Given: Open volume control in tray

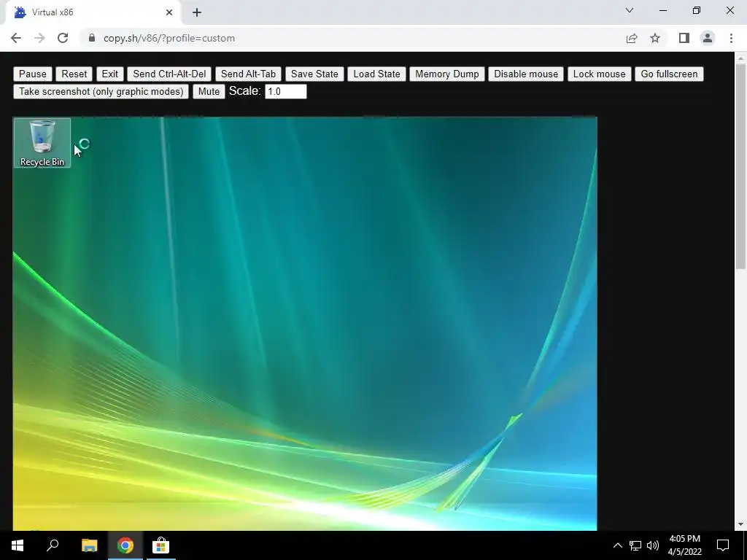Looking at the screenshot, I should click(653, 545).
